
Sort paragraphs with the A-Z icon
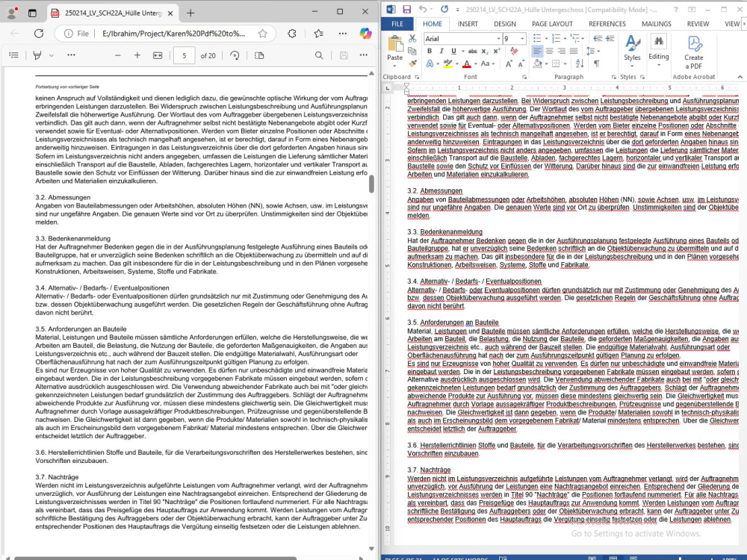580,63
